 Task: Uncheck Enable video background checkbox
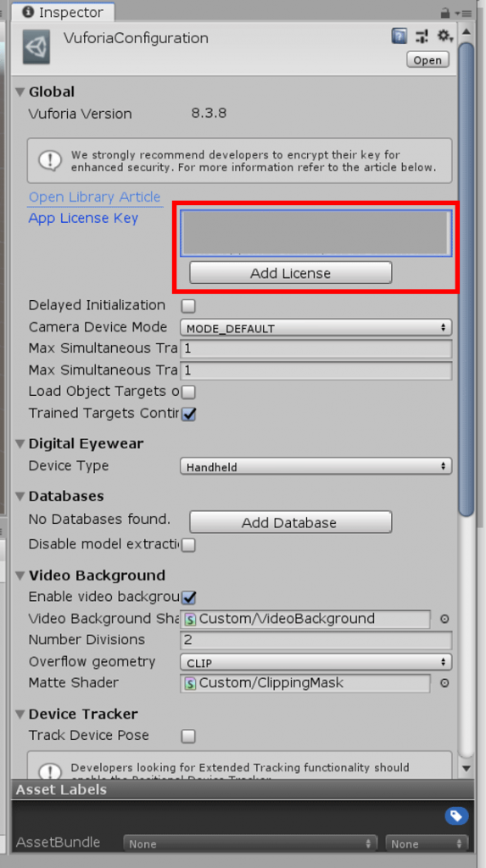point(188,598)
